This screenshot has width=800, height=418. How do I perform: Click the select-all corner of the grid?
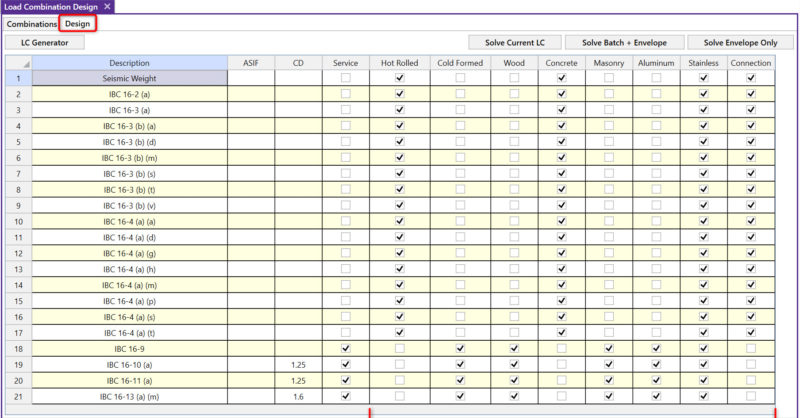[x=17, y=63]
